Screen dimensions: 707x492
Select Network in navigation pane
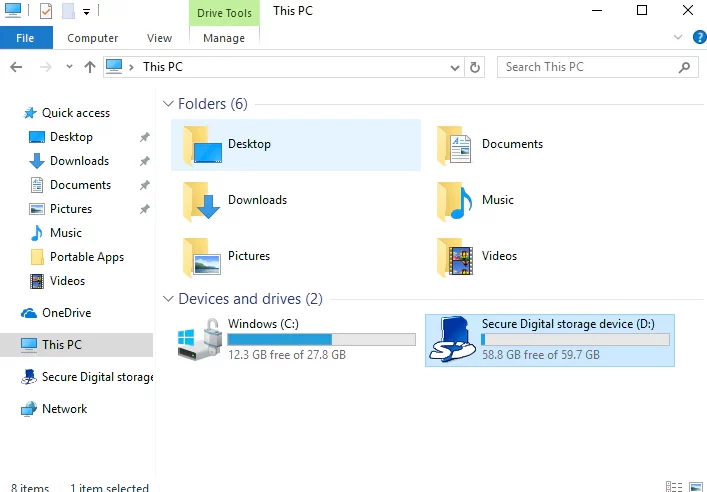coord(64,409)
